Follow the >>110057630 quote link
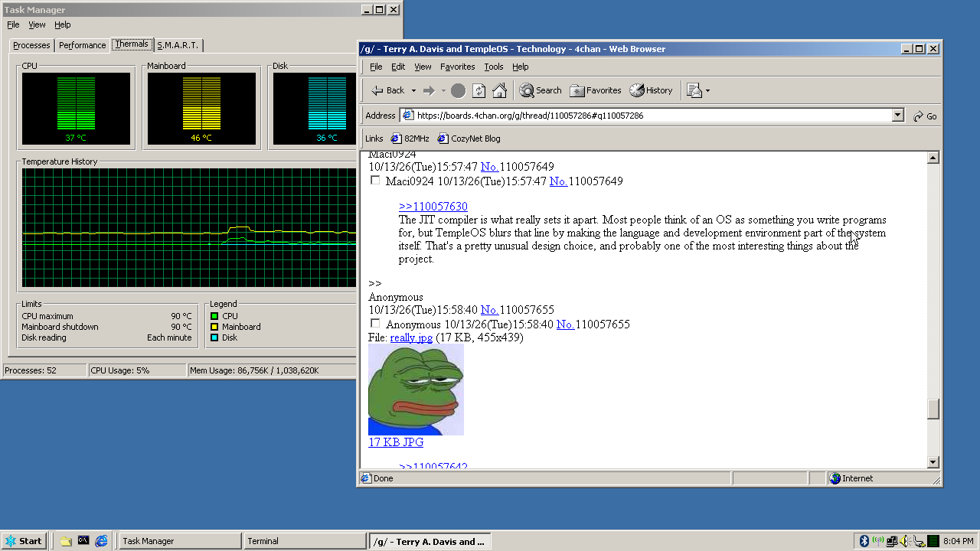Screen dimensions: 980x551 point(433,207)
